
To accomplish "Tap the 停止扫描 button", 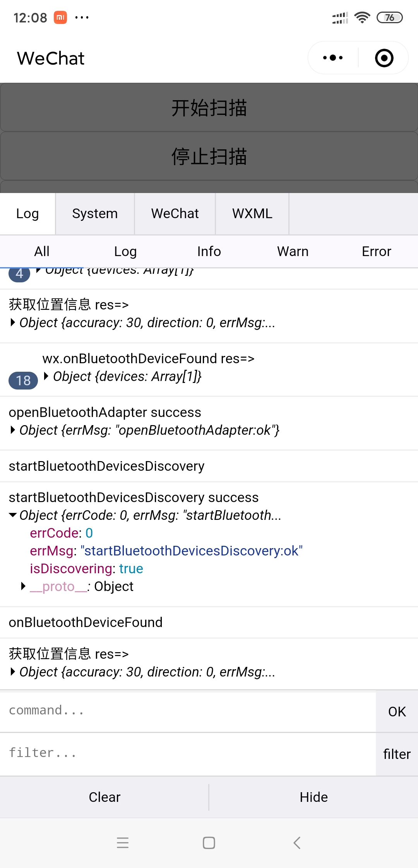I will [x=209, y=156].
